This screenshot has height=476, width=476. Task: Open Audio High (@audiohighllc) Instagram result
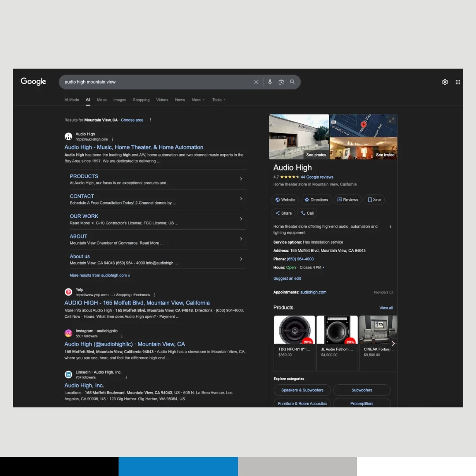(x=124, y=344)
